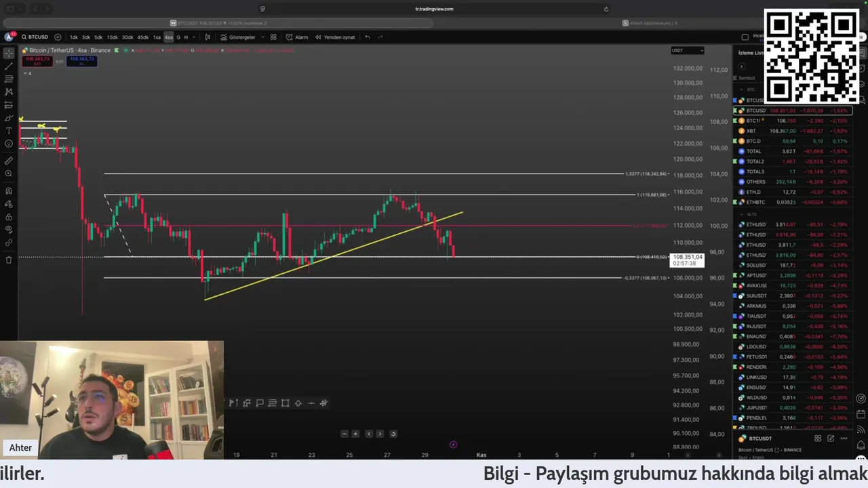Click the edit note icon beside BTCUSDT details
The width and height of the screenshot is (868, 488).
831,439
